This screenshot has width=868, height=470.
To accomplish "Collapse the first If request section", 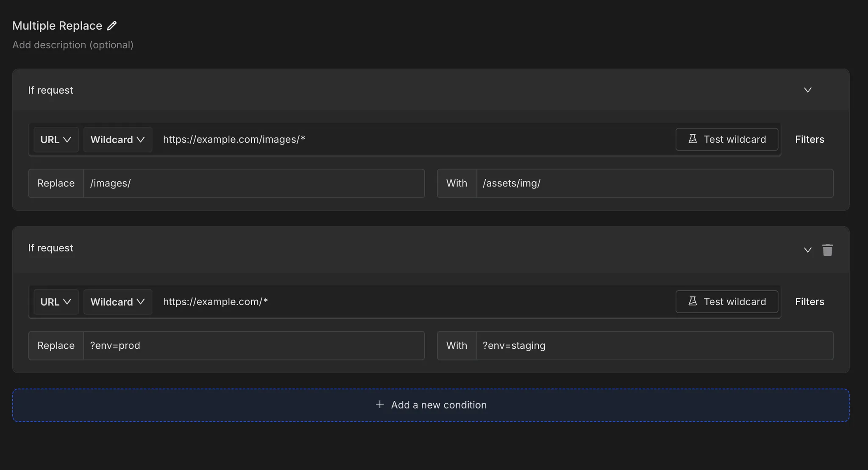I will pyautogui.click(x=807, y=90).
